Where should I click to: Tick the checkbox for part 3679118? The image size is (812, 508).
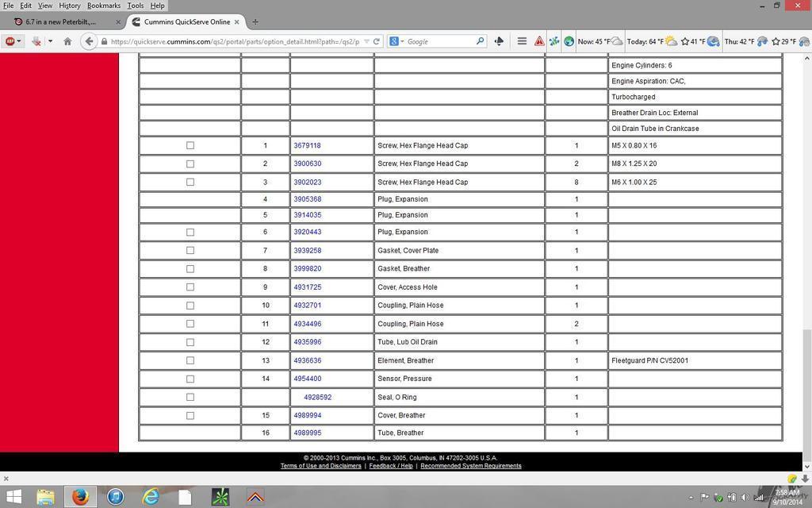tap(190, 146)
